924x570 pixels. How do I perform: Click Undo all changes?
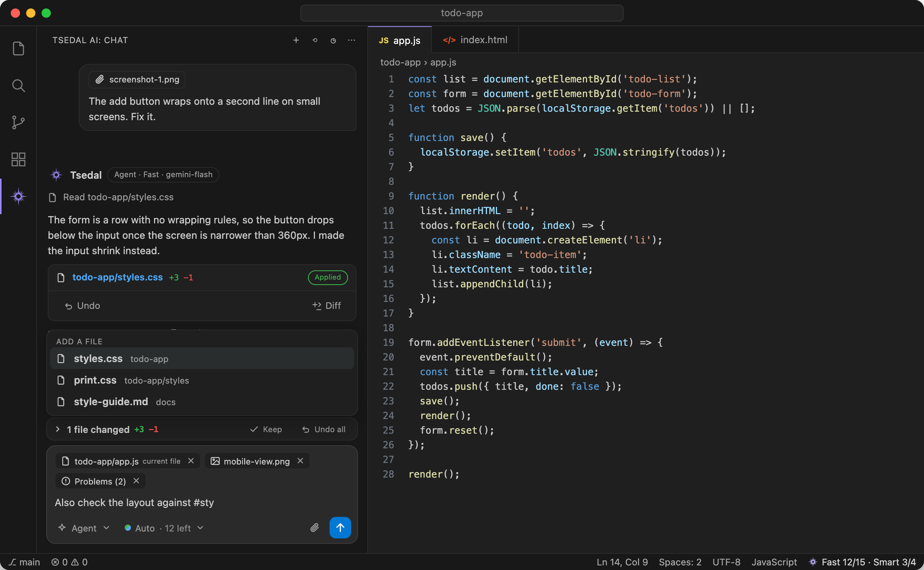323,429
